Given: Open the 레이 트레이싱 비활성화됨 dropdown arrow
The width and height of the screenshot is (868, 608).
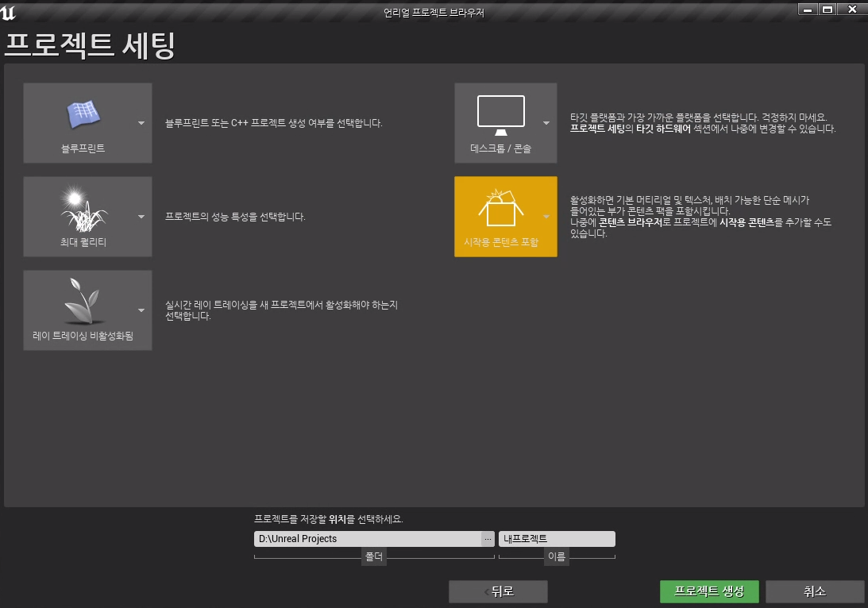Looking at the screenshot, I should tap(141, 310).
